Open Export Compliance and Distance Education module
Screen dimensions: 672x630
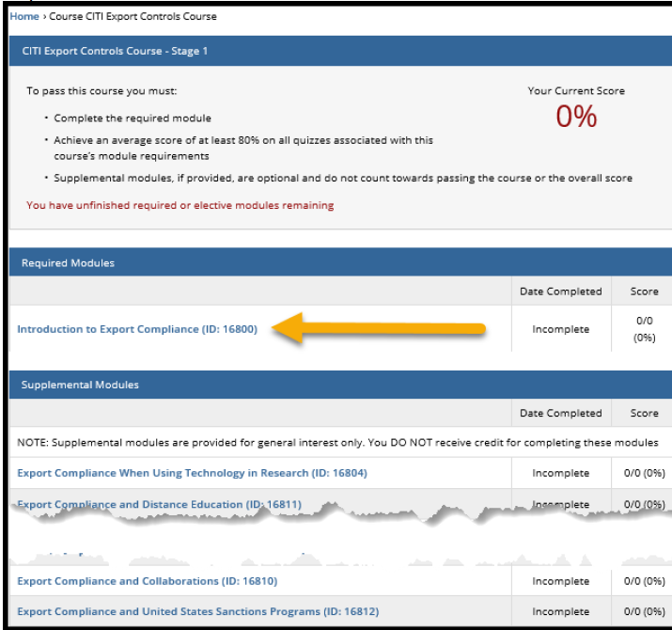159,505
